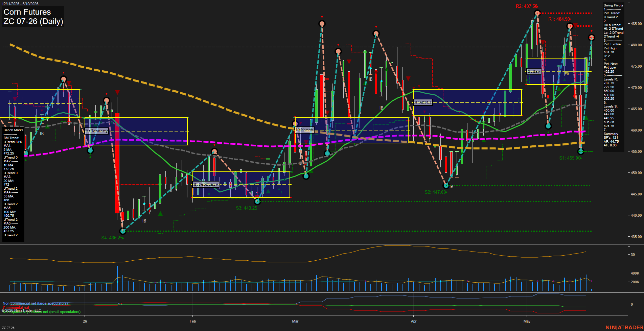Click the Levels R: heading
Screen dimensions: 644x331
click(611, 79)
